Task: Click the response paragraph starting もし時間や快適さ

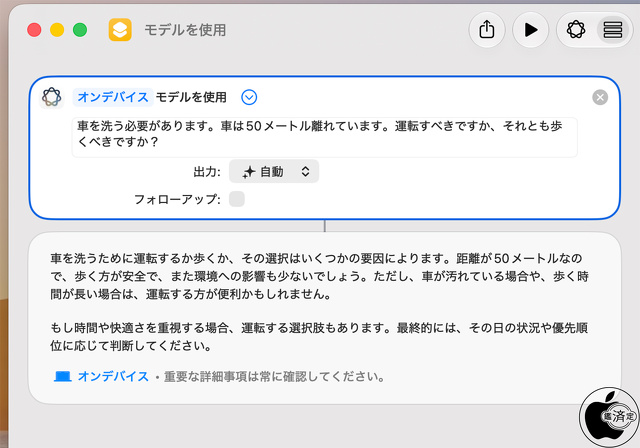Action: click(x=319, y=337)
